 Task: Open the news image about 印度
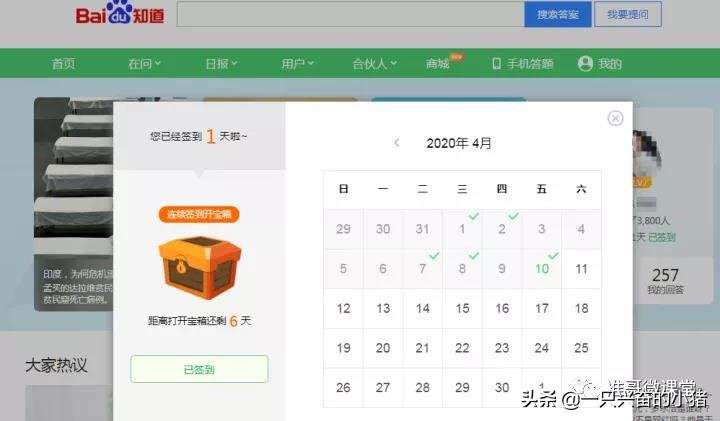tap(73, 204)
